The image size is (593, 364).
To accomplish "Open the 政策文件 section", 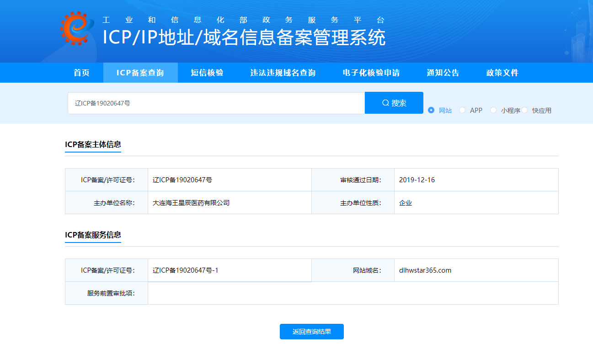I will point(502,73).
